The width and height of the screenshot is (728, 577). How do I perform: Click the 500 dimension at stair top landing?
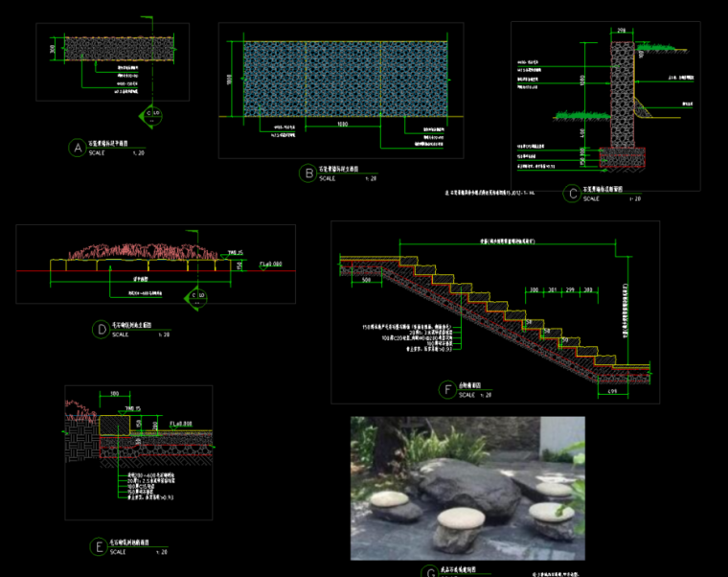367,281
